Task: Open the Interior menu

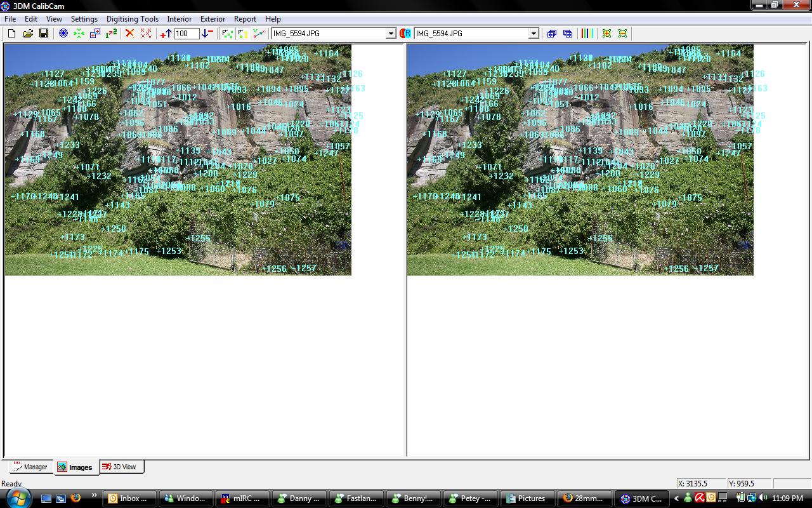Action: [180, 19]
